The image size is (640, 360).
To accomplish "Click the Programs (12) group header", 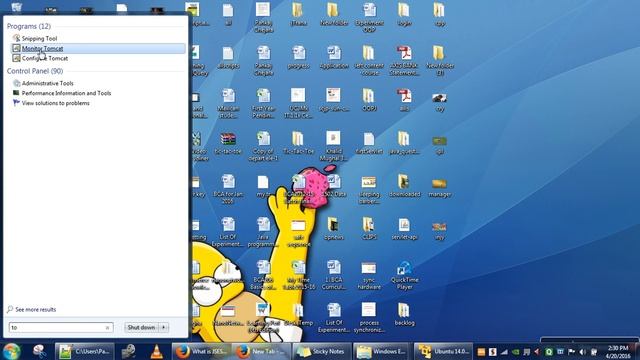I will [x=29, y=26].
